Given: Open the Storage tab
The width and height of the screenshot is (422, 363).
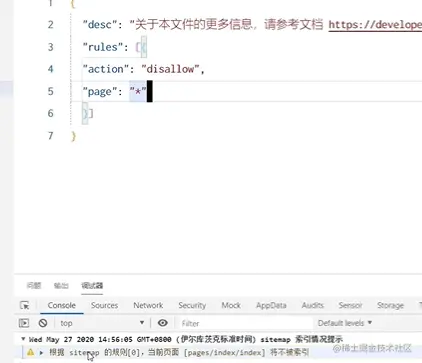Looking at the screenshot, I should point(390,305).
